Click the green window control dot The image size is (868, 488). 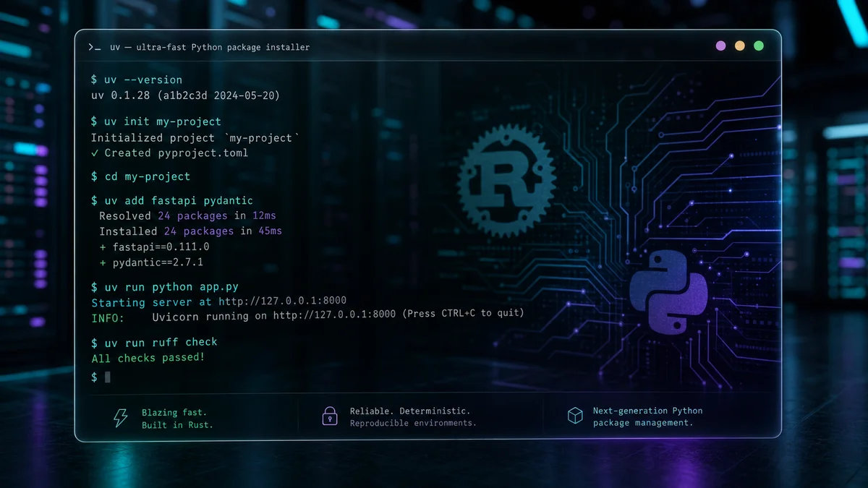759,46
